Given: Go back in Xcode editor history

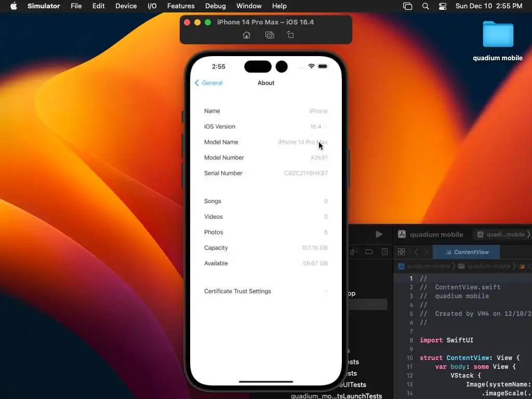Looking at the screenshot, I should pyautogui.click(x=416, y=252).
